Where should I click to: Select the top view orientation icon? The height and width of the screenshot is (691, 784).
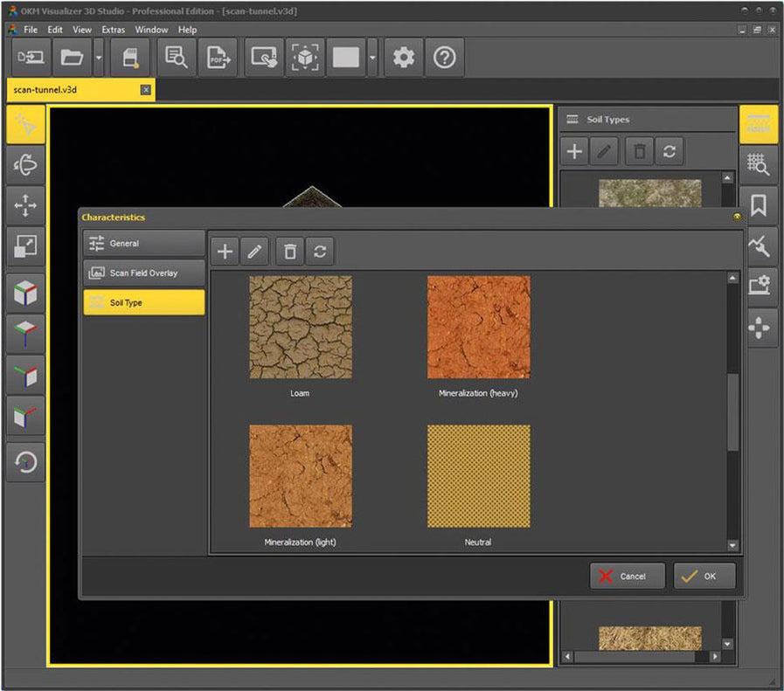click(x=24, y=333)
